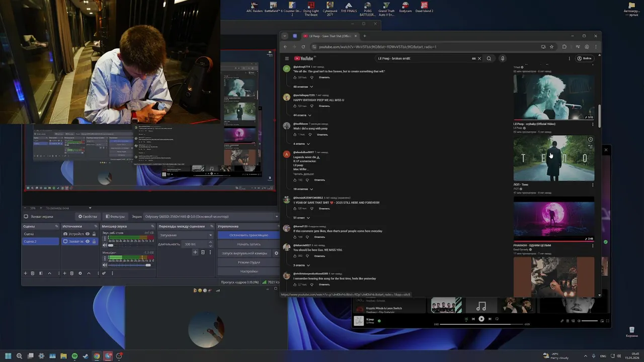Image resolution: width=644 pixels, height=362 pixels.
Task: Open a new Chrome tab
Action: [365, 36]
